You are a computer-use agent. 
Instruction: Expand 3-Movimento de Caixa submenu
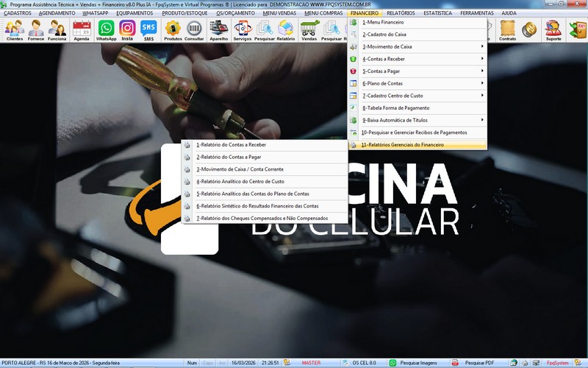[417, 46]
